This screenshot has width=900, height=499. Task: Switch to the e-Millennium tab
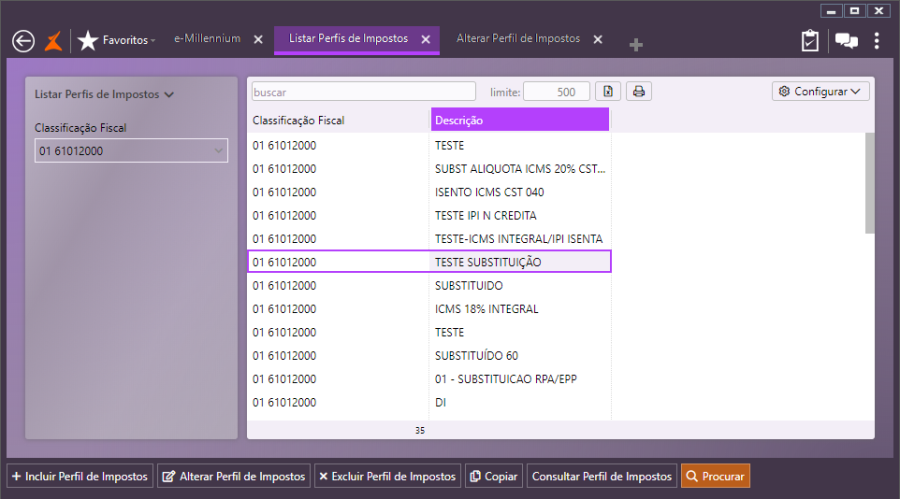207,38
